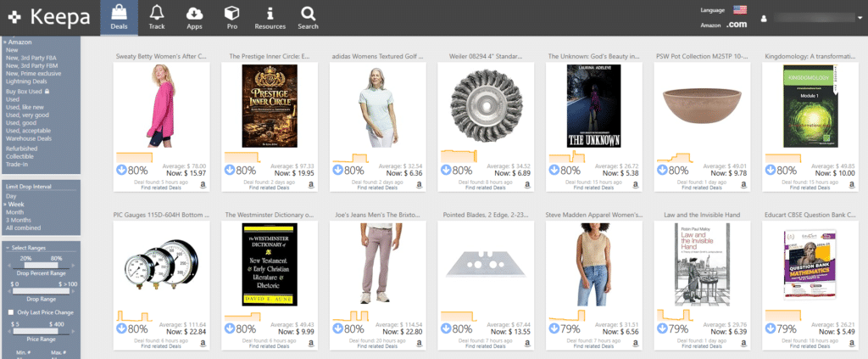This screenshot has width=868, height=359.
Task: Click Find related Deals on Sweaty Betty card
Action: click(162, 188)
